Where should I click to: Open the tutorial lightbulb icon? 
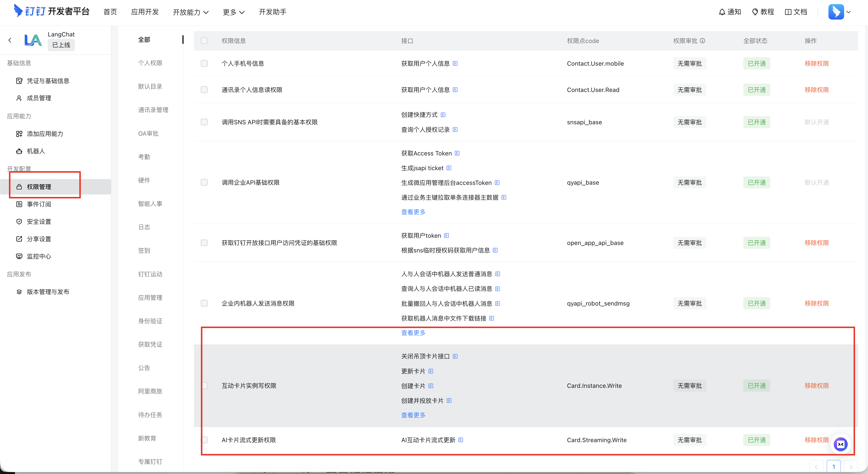click(x=755, y=12)
